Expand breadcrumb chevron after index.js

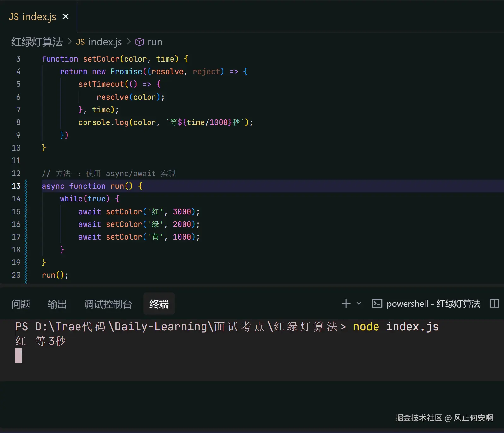coord(129,42)
